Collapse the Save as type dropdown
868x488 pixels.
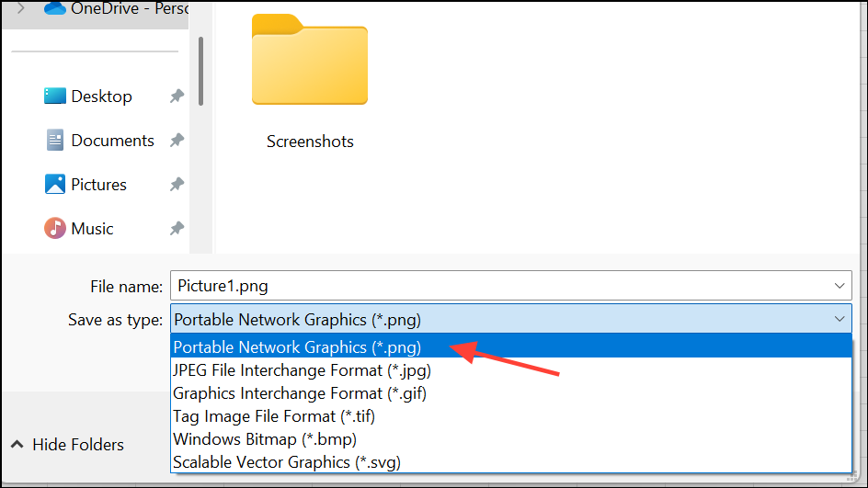[839, 319]
